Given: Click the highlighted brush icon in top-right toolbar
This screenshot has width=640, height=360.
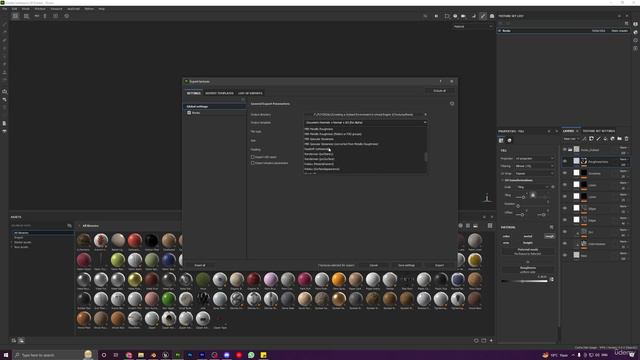Looking at the screenshot, I should (483, 16).
